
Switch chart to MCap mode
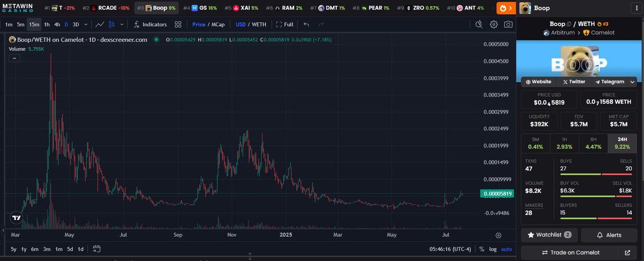coord(218,24)
